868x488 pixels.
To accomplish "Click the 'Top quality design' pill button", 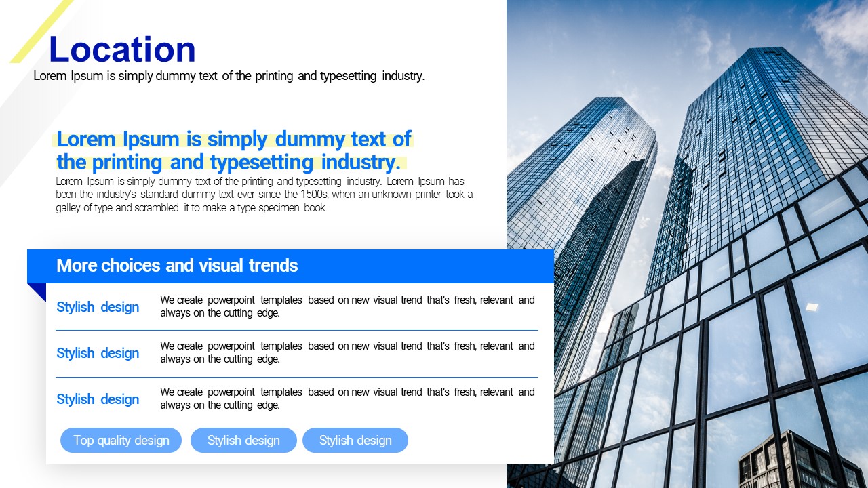I will [x=121, y=441].
